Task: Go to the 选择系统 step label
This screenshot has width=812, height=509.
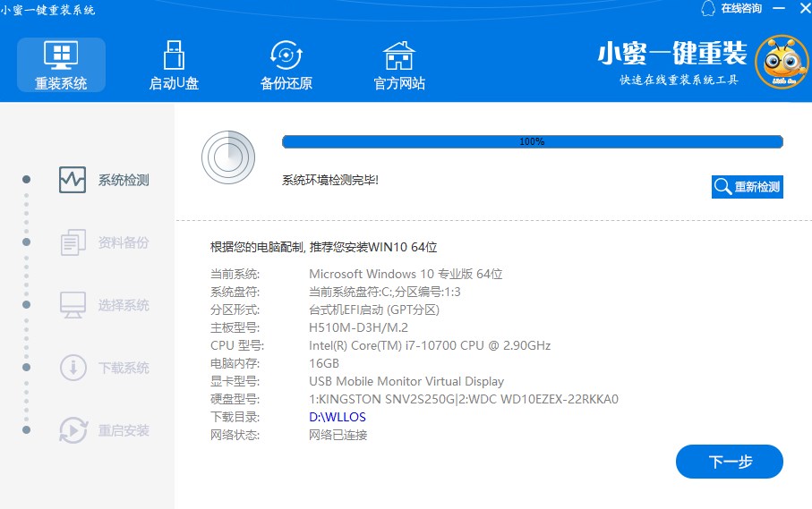Action: 124,305
